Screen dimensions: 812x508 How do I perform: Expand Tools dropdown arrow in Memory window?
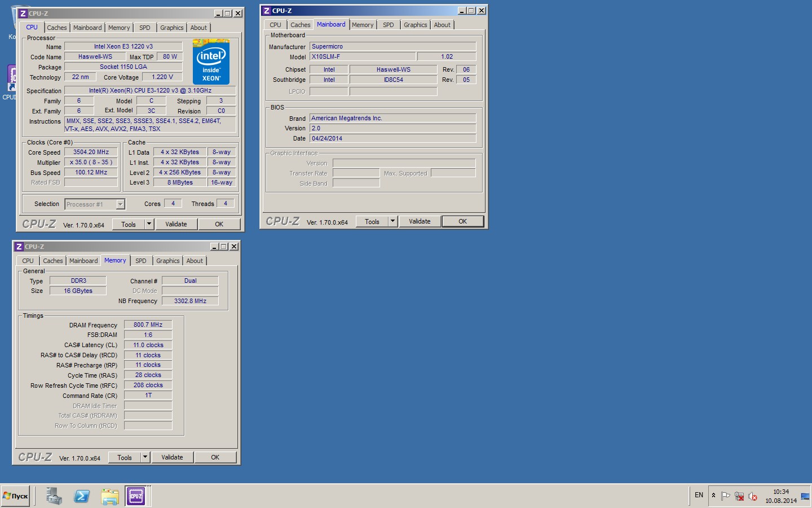pyautogui.click(x=145, y=457)
